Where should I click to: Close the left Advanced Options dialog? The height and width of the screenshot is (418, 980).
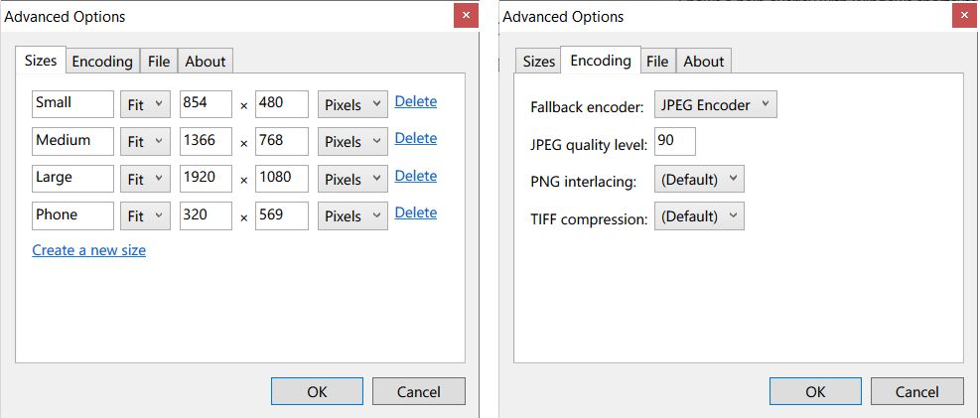[466, 16]
